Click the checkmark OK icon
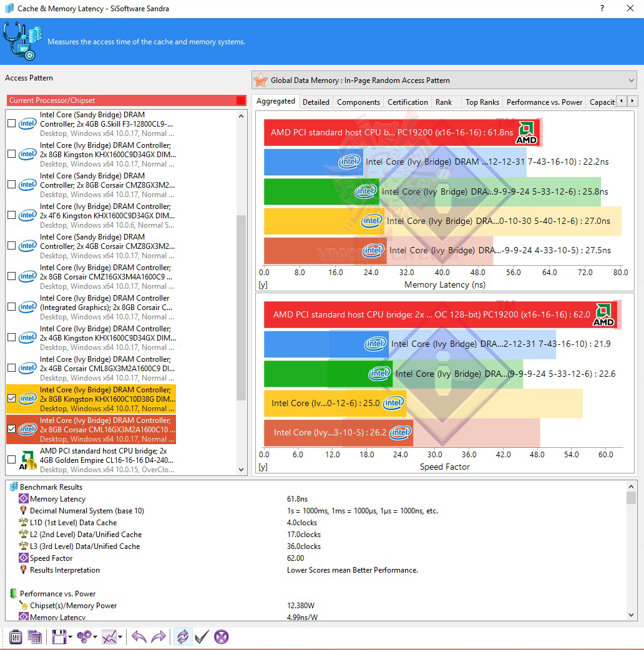Screen dimensions: 644x650 pyautogui.click(x=202, y=637)
